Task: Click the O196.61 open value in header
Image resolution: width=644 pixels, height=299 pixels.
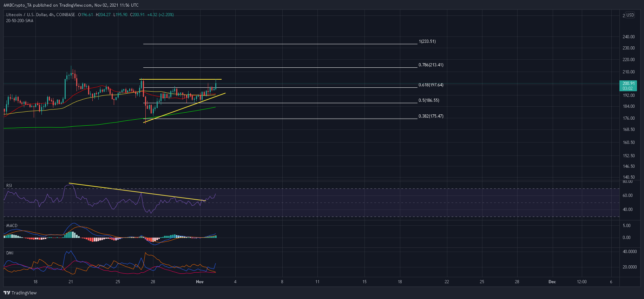Action: pos(85,15)
